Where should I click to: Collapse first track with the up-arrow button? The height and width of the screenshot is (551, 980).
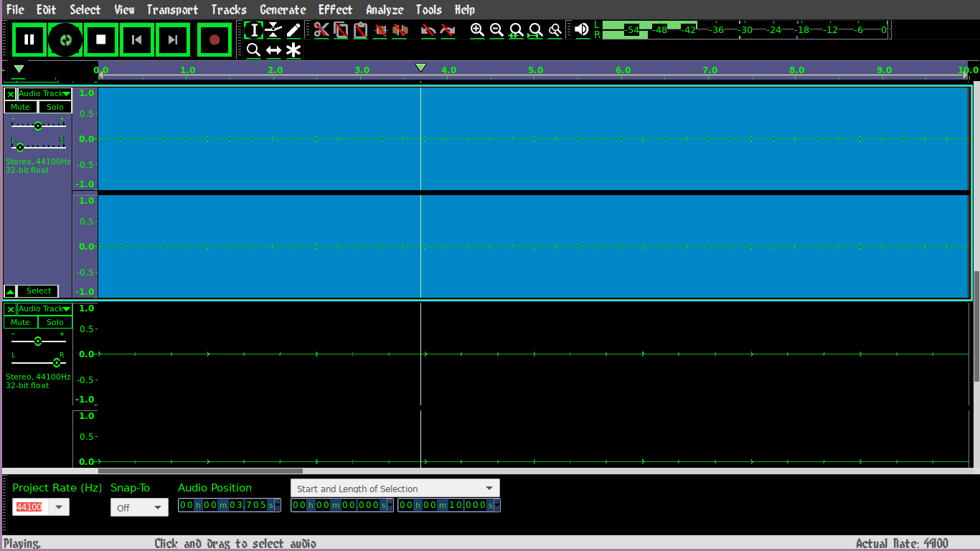[10, 291]
